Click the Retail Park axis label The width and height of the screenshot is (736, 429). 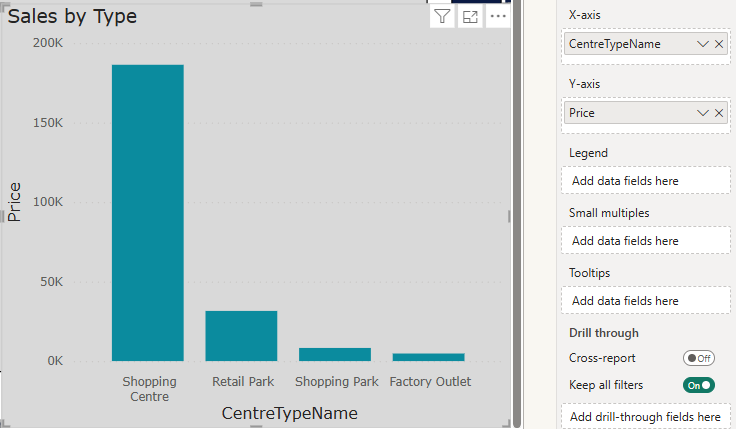(x=243, y=382)
